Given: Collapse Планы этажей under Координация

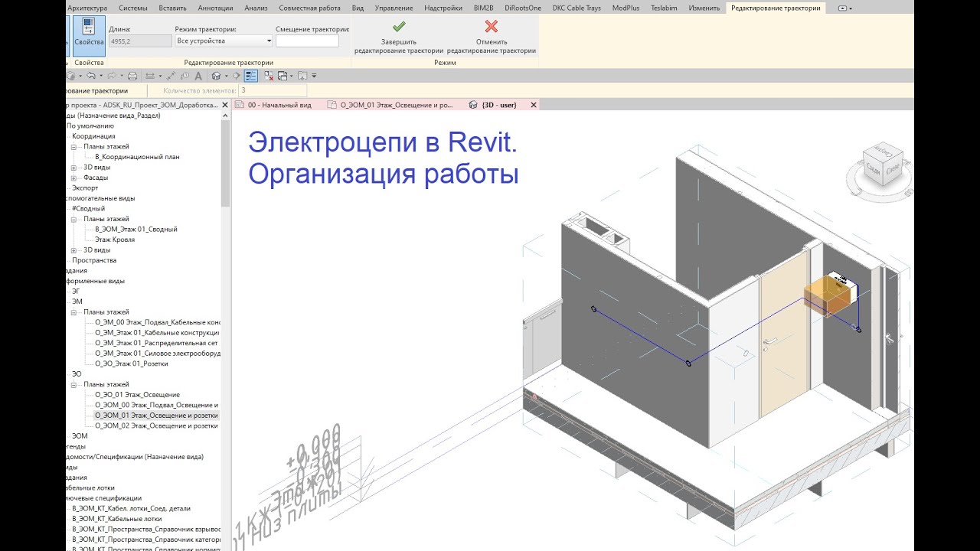Looking at the screenshot, I should click(74, 146).
